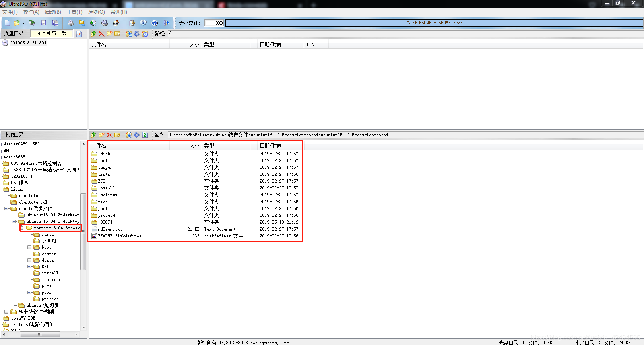Viewport: 644px width, 345px height.
Task: Click the 大小总计 size field
Action: 214,23
